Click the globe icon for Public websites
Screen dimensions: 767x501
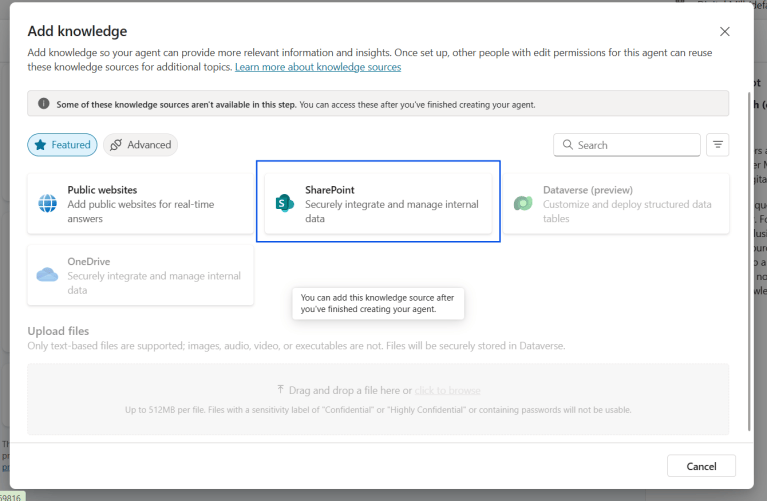coord(47,204)
